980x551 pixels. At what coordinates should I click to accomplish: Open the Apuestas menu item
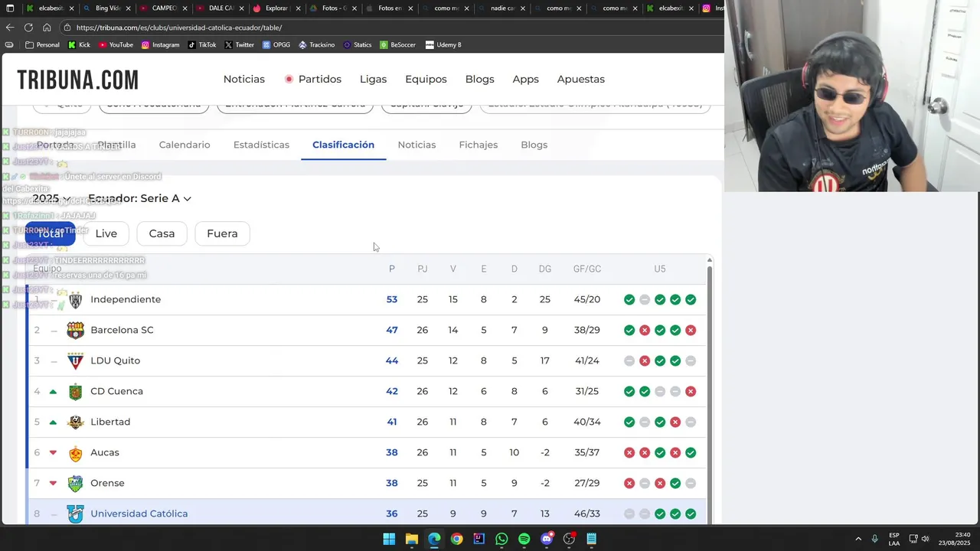pyautogui.click(x=581, y=80)
